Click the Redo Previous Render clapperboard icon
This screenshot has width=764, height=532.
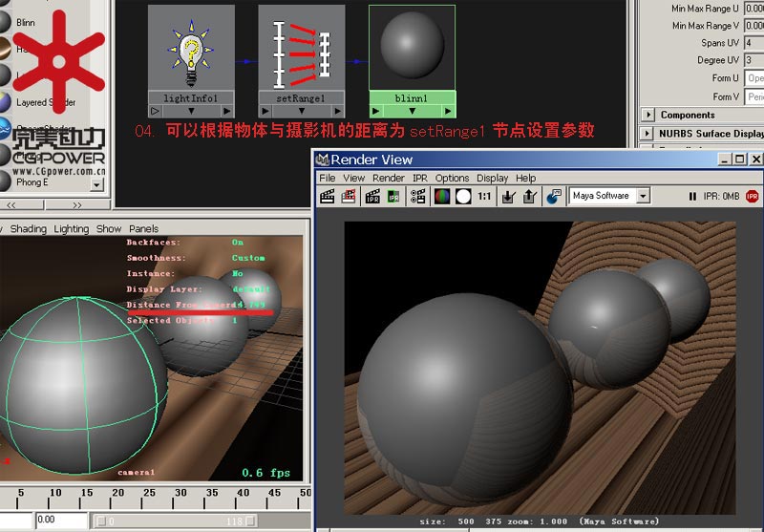pos(328,196)
